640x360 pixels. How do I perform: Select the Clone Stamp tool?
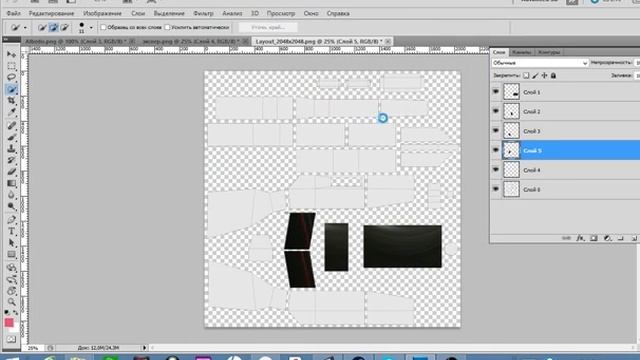point(11,149)
